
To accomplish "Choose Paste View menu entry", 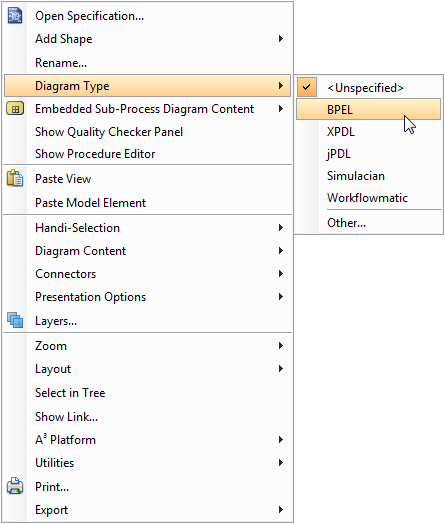I will coord(148,178).
